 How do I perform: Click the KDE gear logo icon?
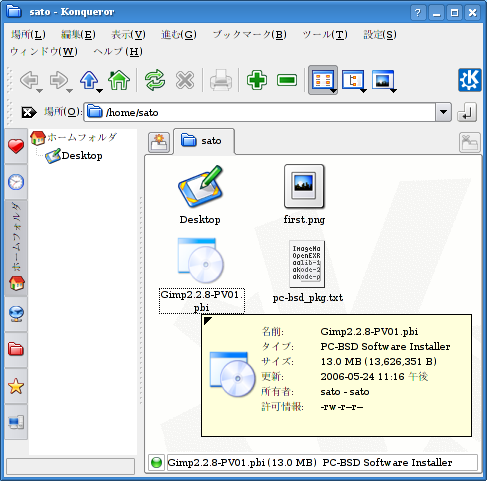[469, 80]
